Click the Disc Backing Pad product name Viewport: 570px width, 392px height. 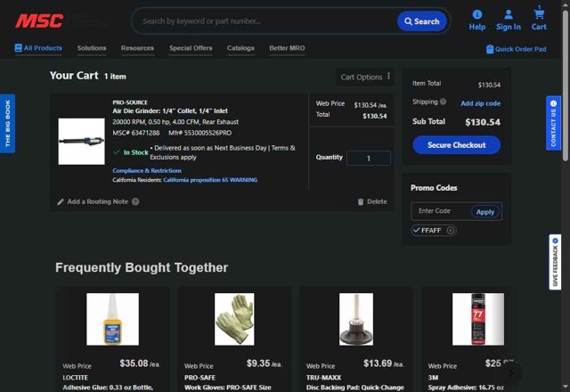[x=355, y=388]
